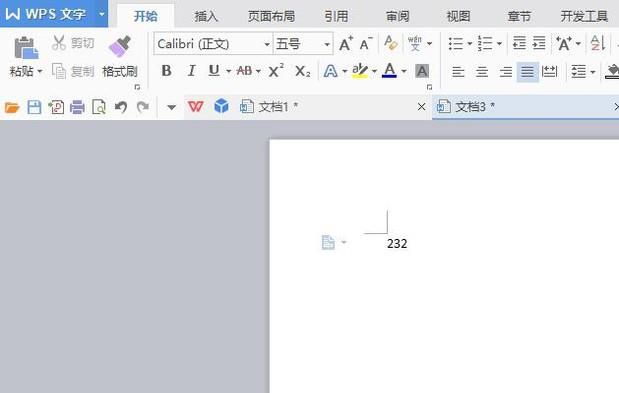The width and height of the screenshot is (619, 393).
Task: Open the 引用 tab
Action: coord(336,16)
